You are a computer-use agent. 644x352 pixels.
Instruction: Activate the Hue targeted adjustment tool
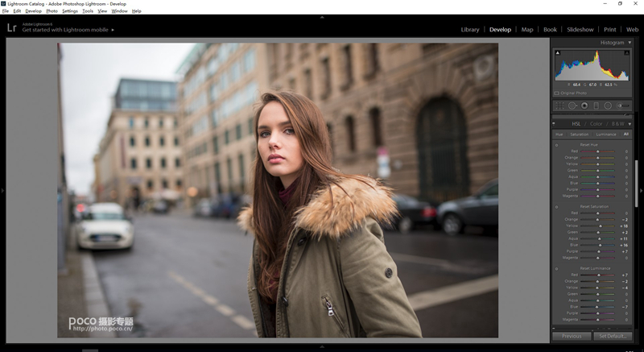pyautogui.click(x=557, y=145)
